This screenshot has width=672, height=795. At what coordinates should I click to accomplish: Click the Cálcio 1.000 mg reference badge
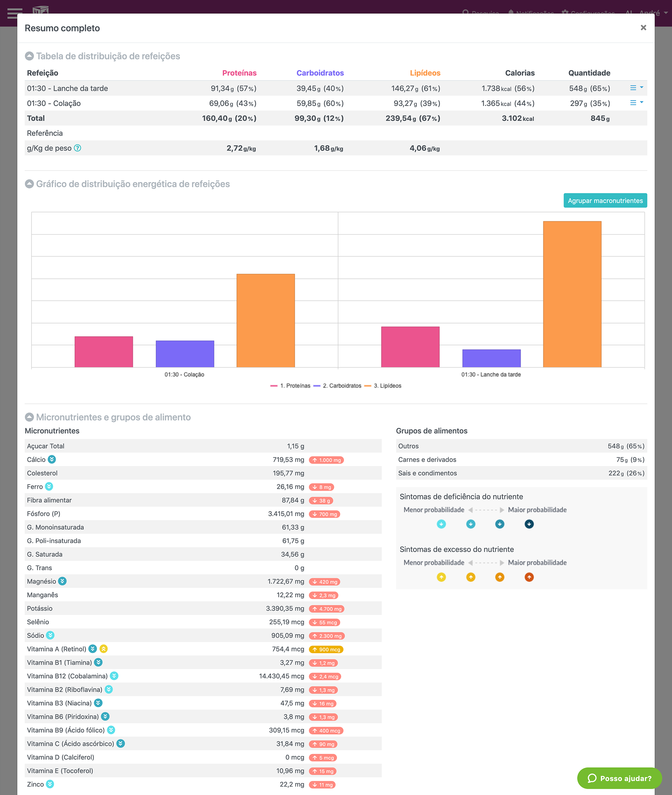[x=327, y=460]
